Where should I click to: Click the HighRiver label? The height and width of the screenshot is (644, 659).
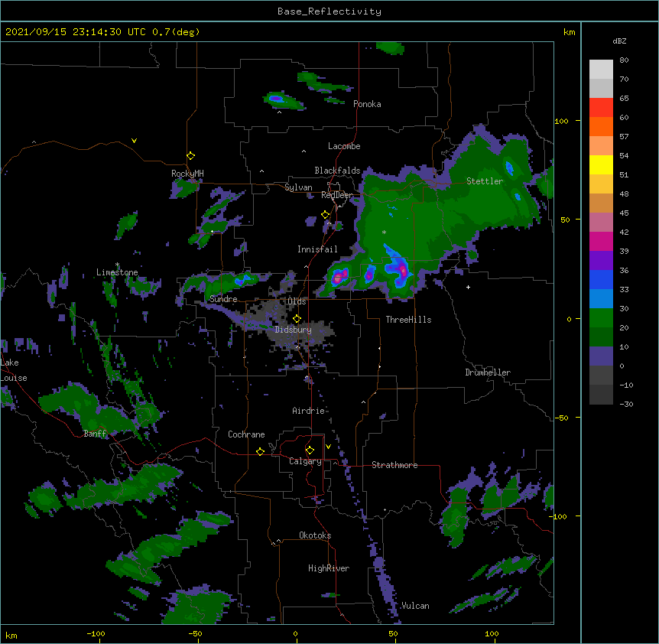(x=329, y=568)
